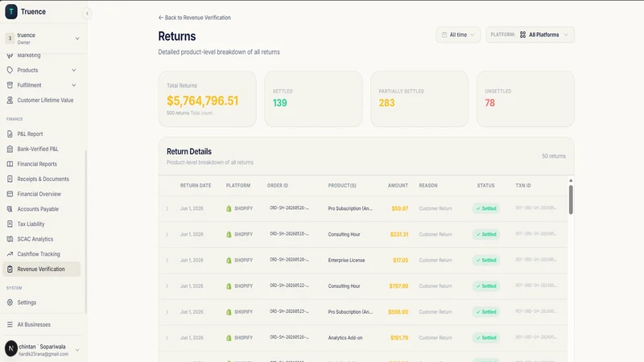
Task: Click the Customer Lifetime Value icon
Action: (10, 100)
